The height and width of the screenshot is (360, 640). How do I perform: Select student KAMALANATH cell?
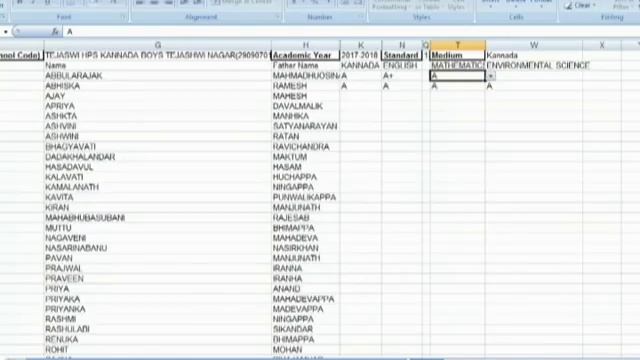[x=158, y=187]
